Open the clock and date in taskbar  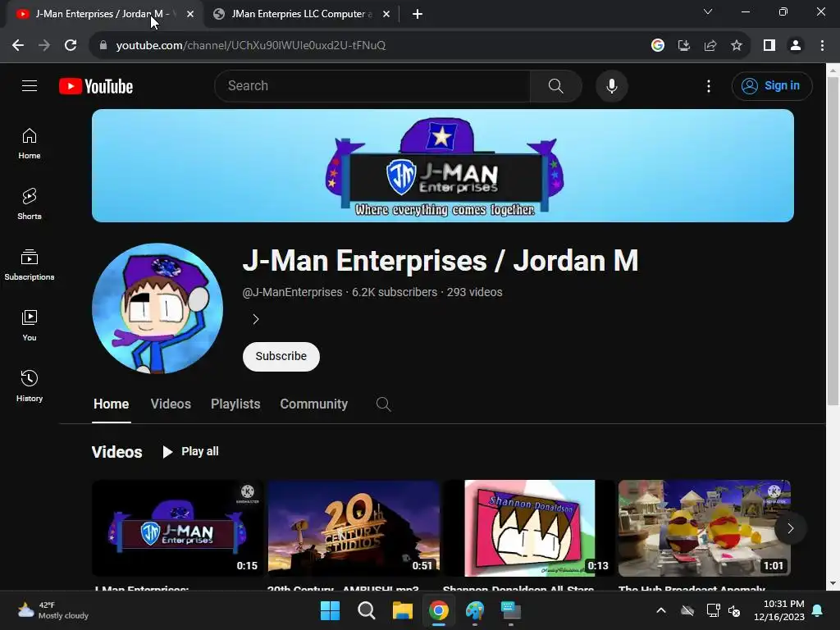point(779,610)
